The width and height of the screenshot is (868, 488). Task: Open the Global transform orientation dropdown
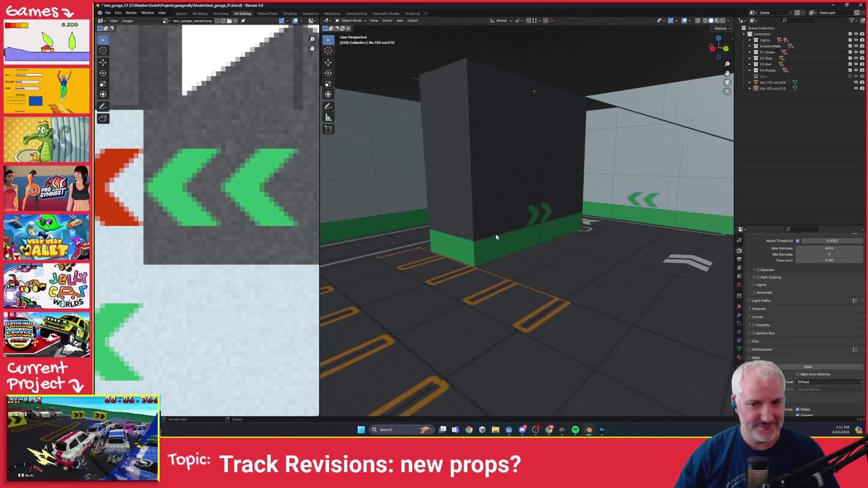click(502, 21)
